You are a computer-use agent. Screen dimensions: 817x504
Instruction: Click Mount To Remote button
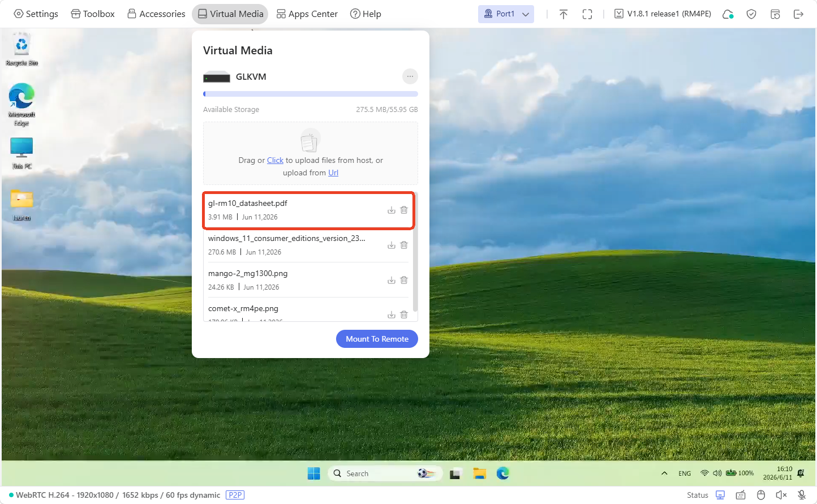tap(377, 339)
